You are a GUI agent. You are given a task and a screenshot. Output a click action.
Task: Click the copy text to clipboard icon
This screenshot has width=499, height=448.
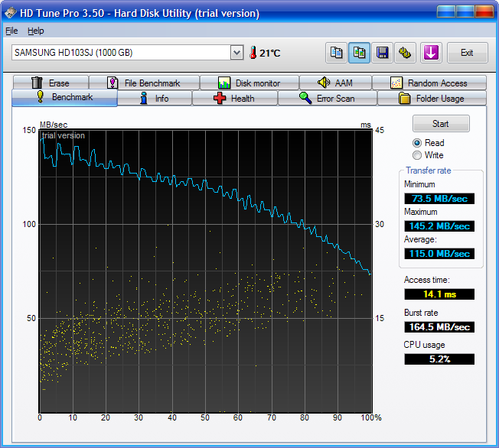[336, 53]
